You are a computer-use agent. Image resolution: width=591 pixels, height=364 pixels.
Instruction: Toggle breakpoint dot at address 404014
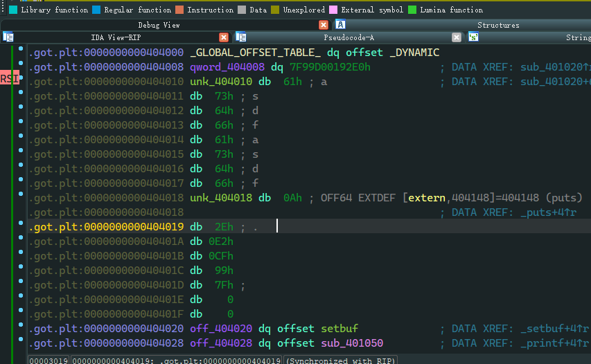pyautogui.click(x=23, y=140)
